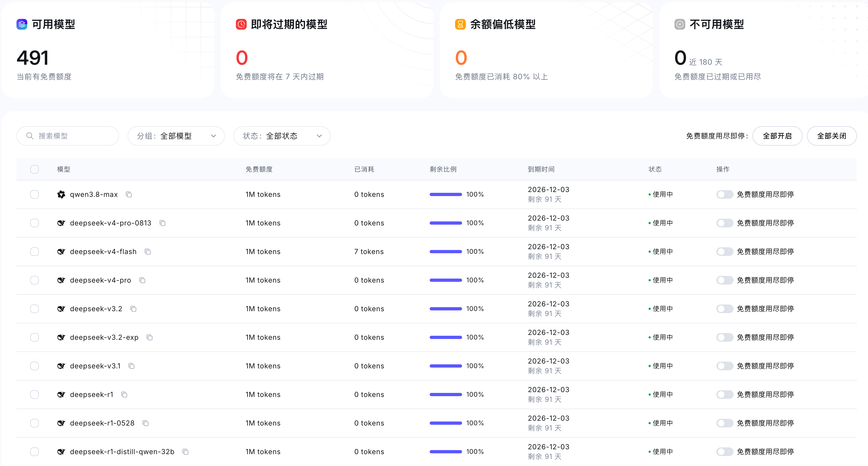The image size is (868, 466).
Task: Click the deepseek-v3.2-exp provider logo icon
Action: pos(61,338)
